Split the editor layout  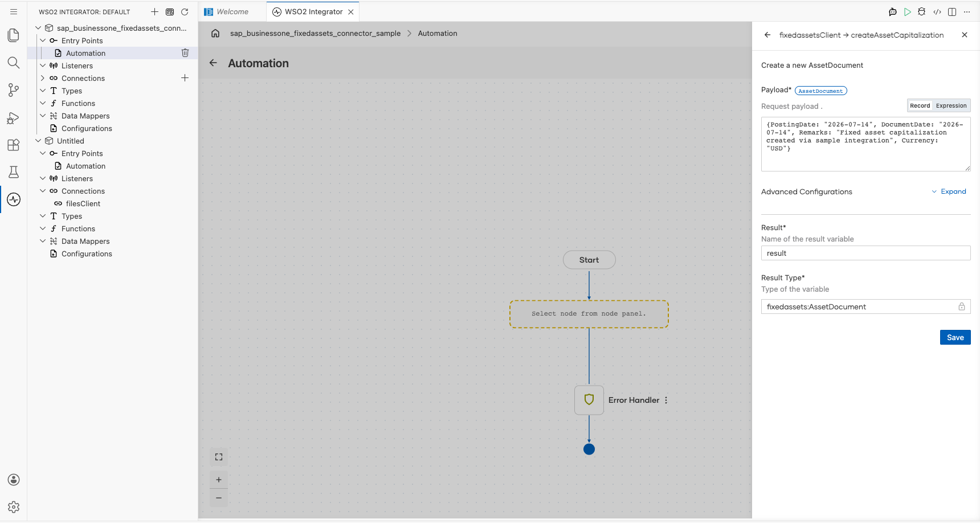(x=952, y=11)
